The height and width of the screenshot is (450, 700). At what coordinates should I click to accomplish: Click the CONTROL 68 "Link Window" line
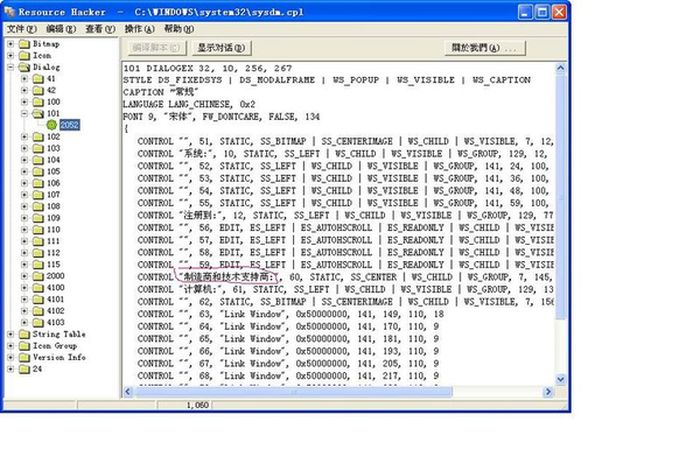[288, 376]
